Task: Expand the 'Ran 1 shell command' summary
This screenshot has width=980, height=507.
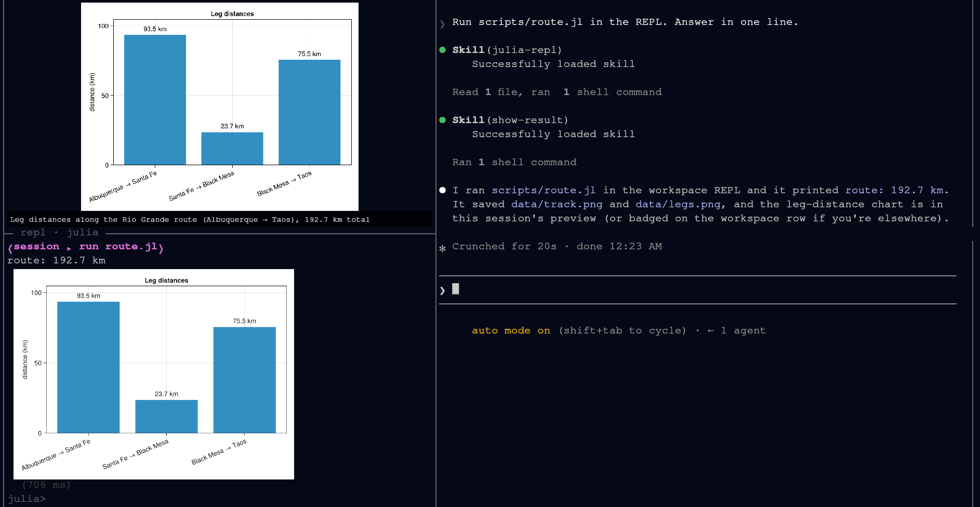Action: tap(514, 162)
